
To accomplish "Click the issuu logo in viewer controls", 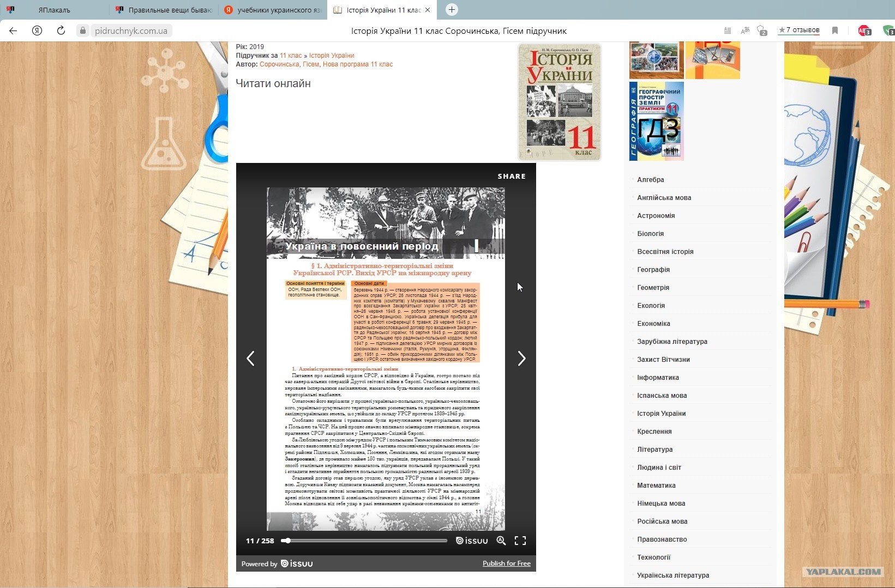I will click(472, 541).
